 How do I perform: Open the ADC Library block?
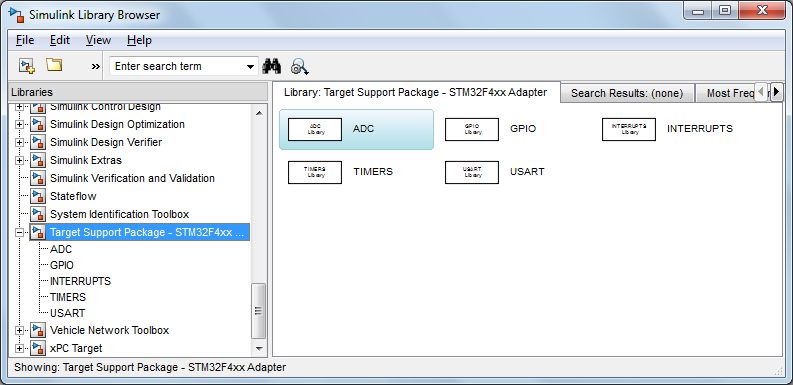pyautogui.click(x=315, y=129)
